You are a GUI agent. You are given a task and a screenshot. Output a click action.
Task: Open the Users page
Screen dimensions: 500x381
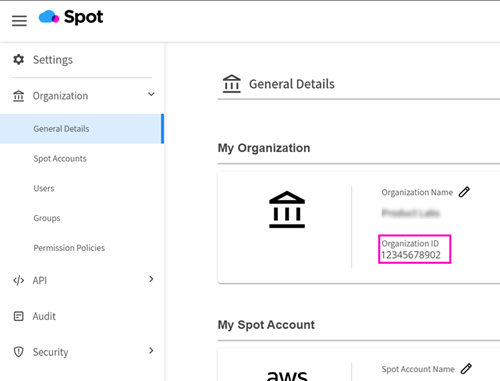coord(44,188)
